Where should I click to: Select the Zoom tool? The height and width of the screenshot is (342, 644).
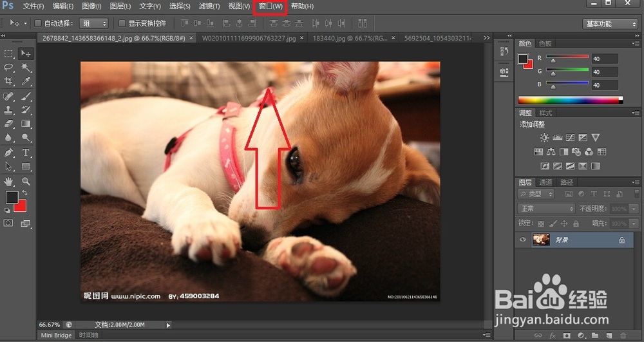pyautogui.click(x=26, y=181)
